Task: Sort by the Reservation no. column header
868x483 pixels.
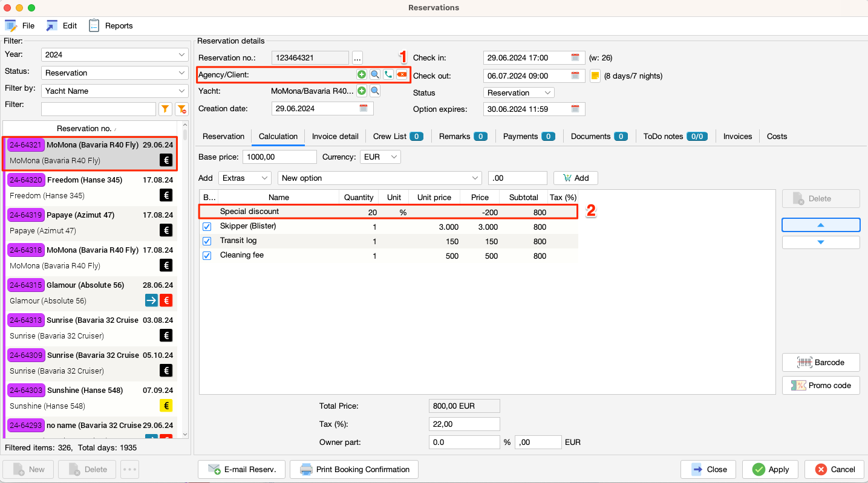Action: (91, 128)
